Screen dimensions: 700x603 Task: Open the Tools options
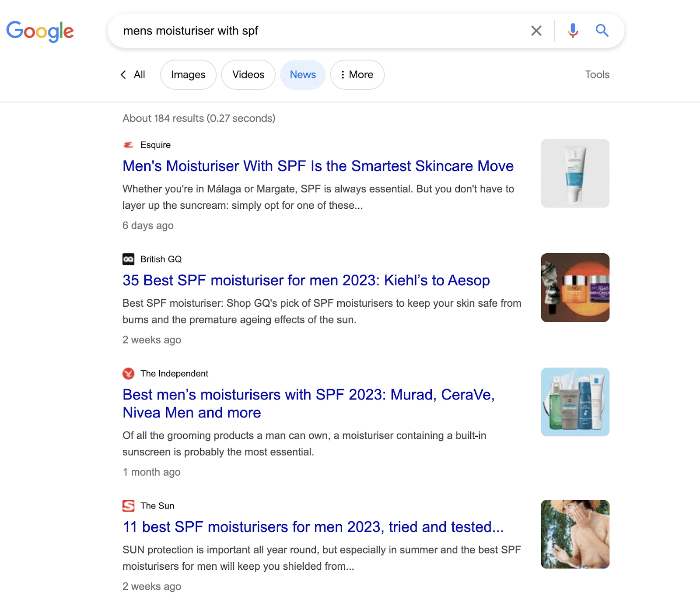point(597,74)
